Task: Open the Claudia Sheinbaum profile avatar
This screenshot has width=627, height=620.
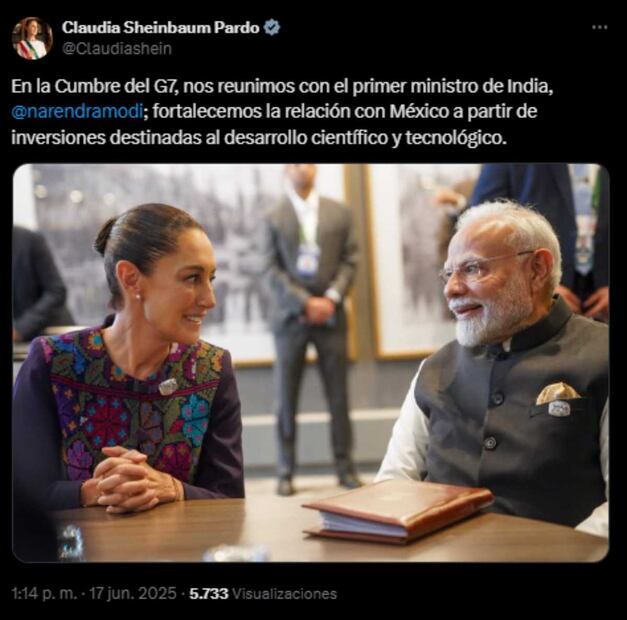Action: pyautogui.click(x=32, y=38)
